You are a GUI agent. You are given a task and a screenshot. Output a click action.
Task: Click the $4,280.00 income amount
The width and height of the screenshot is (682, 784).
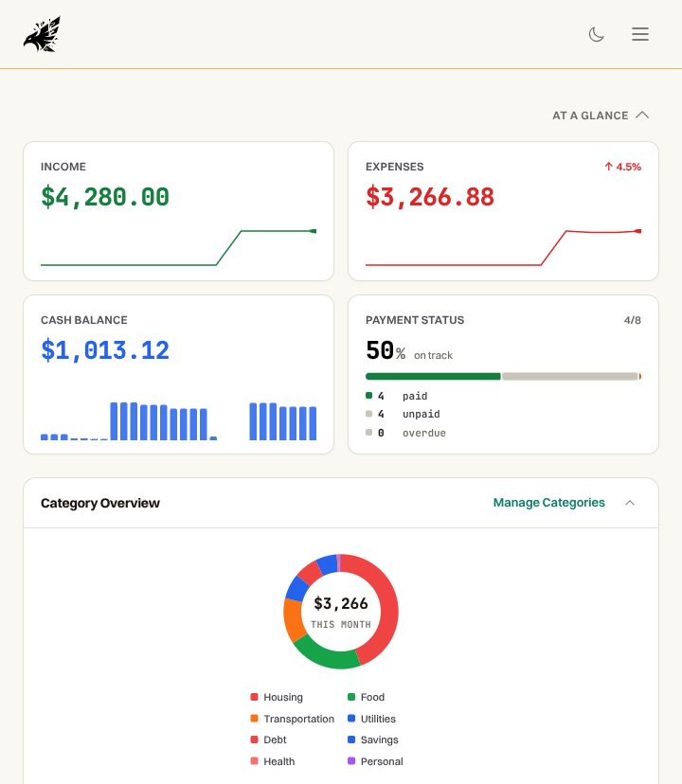[105, 197]
